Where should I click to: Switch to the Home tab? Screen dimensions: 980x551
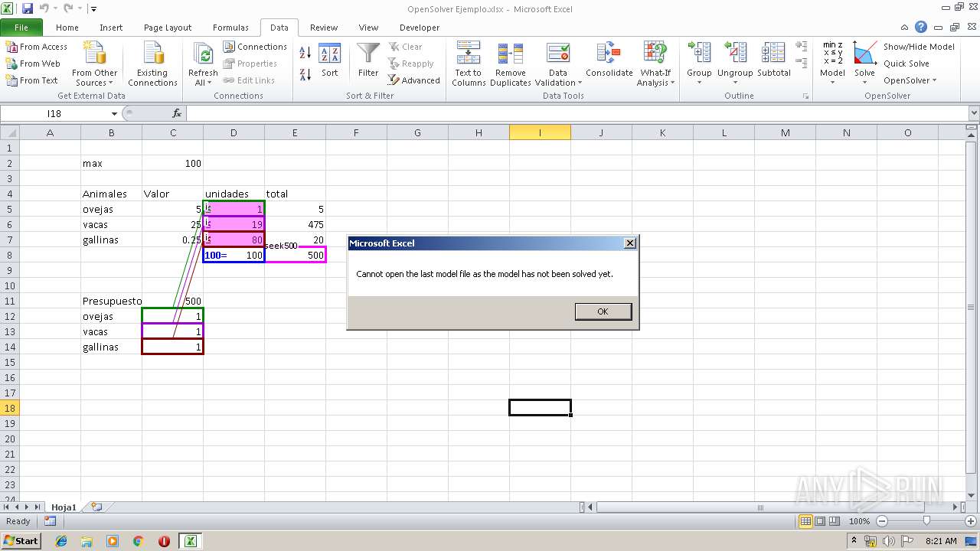point(67,28)
